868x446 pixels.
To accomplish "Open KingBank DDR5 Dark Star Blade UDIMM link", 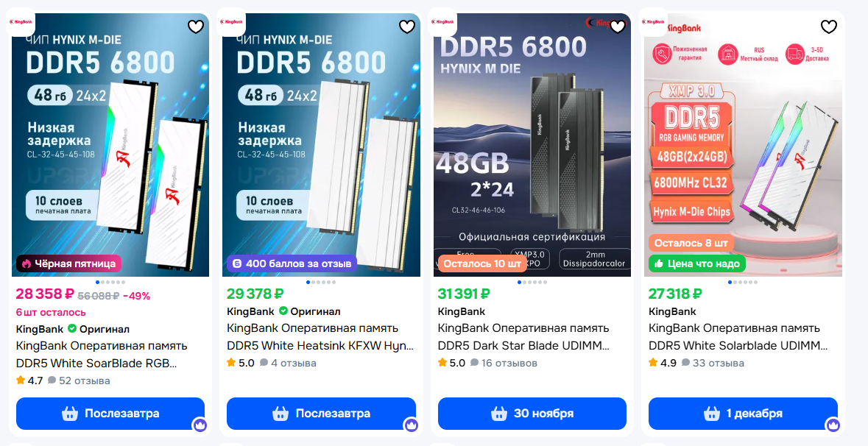I will [x=523, y=337].
